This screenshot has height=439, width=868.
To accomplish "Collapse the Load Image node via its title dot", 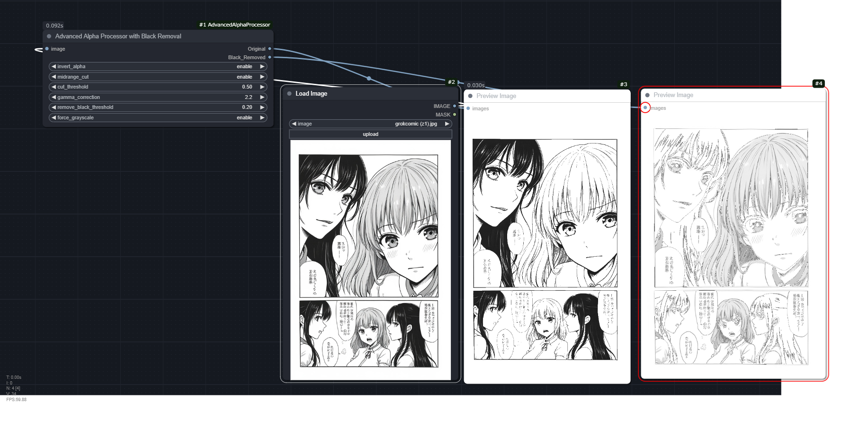I will 289,94.
